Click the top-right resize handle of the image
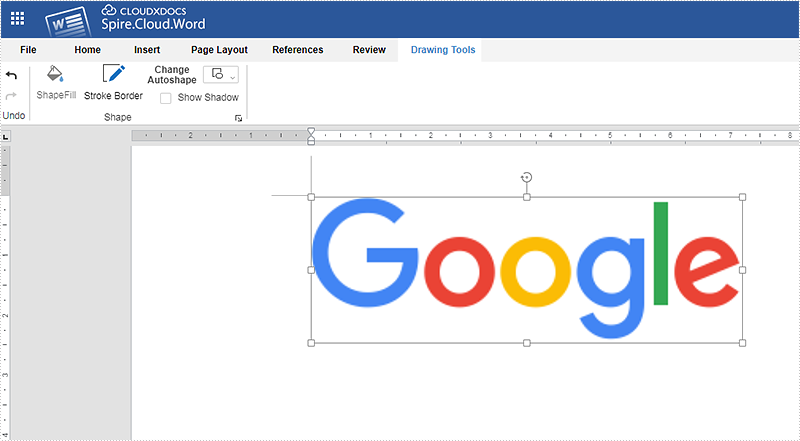800x441 pixels. 742,197
